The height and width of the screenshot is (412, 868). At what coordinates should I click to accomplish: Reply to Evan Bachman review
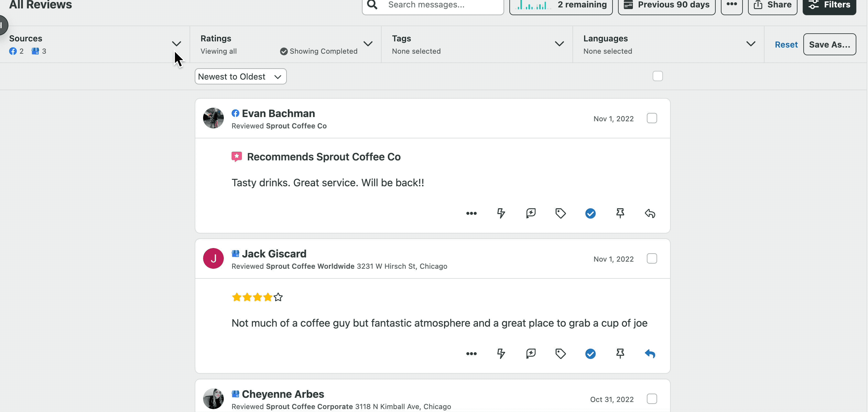(x=650, y=213)
